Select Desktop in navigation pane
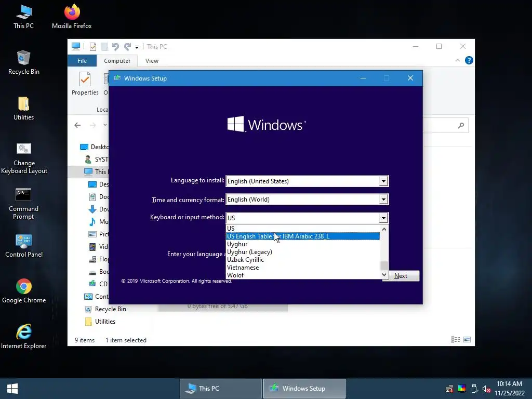Screen dimensions: 532x399 (95, 147)
